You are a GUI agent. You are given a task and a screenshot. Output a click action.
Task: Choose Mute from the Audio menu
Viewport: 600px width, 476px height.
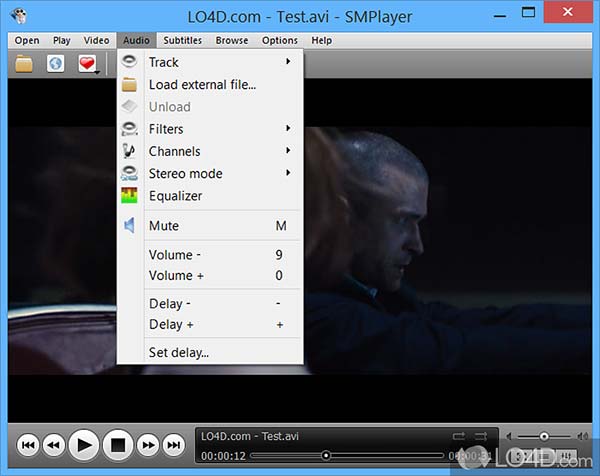(210, 226)
